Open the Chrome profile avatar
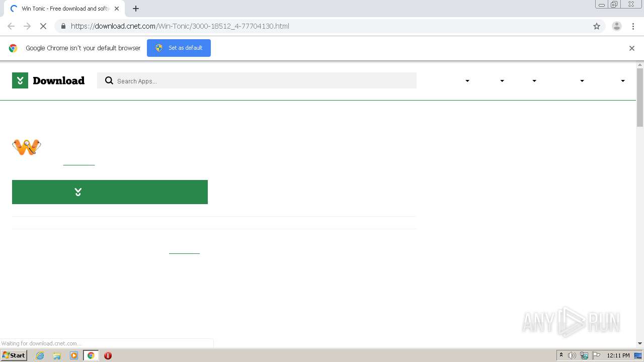The image size is (644, 362). (x=617, y=26)
